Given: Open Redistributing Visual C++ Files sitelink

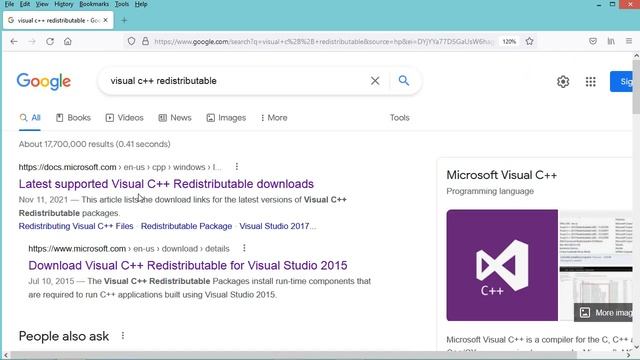Looking at the screenshot, I should [x=76, y=226].
